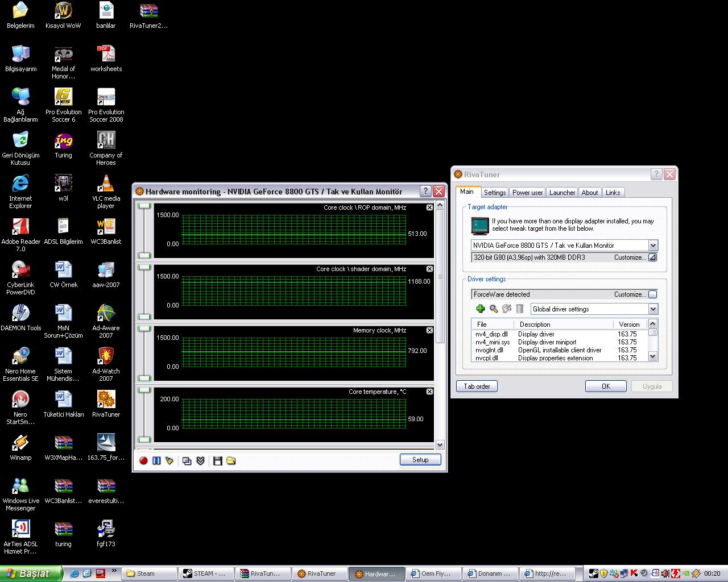This screenshot has height=582, width=728.
Task: Open the CyberLink PowerDVD desktop icon
Action: pos(20,277)
